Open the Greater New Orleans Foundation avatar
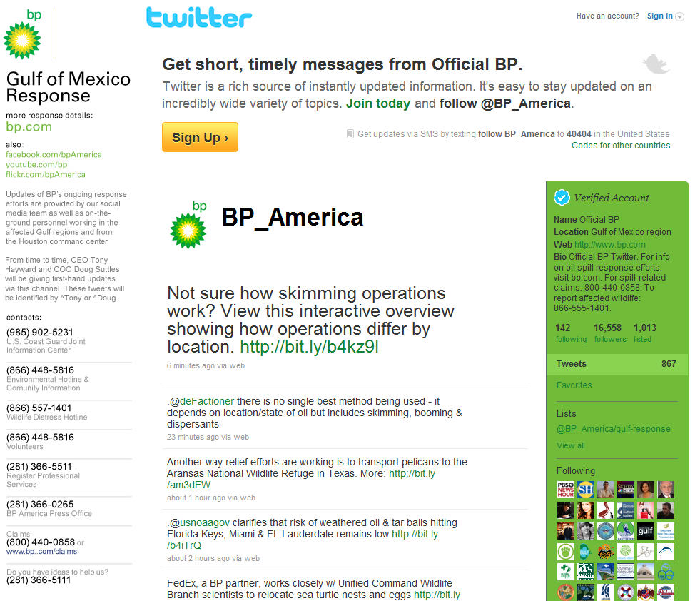 pos(666,531)
